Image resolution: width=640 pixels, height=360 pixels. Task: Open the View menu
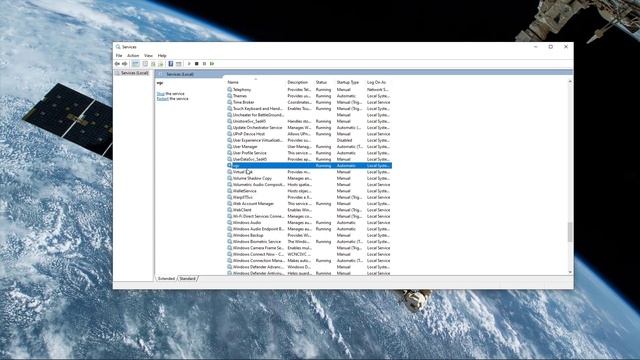coord(148,56)
